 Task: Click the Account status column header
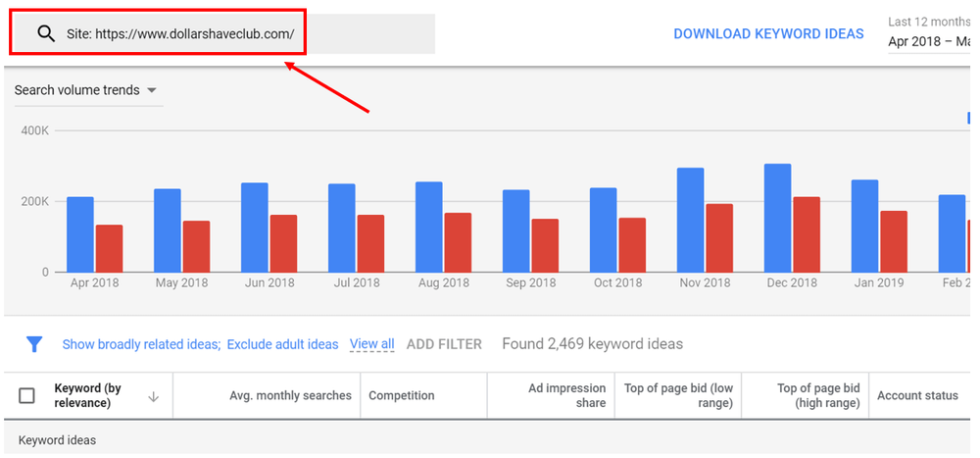coord(917,395)
